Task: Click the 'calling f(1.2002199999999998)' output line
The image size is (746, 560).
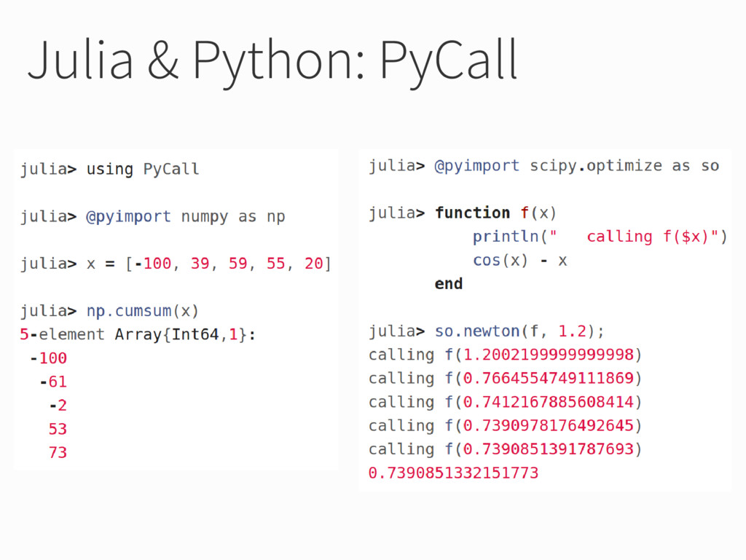Action: tap(506, 355)
